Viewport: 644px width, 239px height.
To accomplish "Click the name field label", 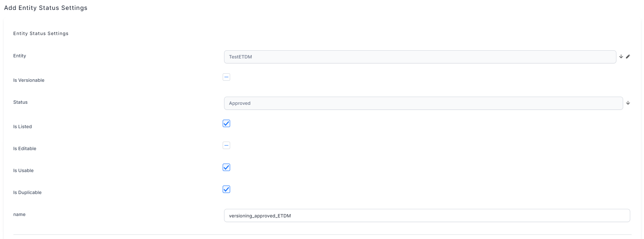I will [x=19, y=215].
